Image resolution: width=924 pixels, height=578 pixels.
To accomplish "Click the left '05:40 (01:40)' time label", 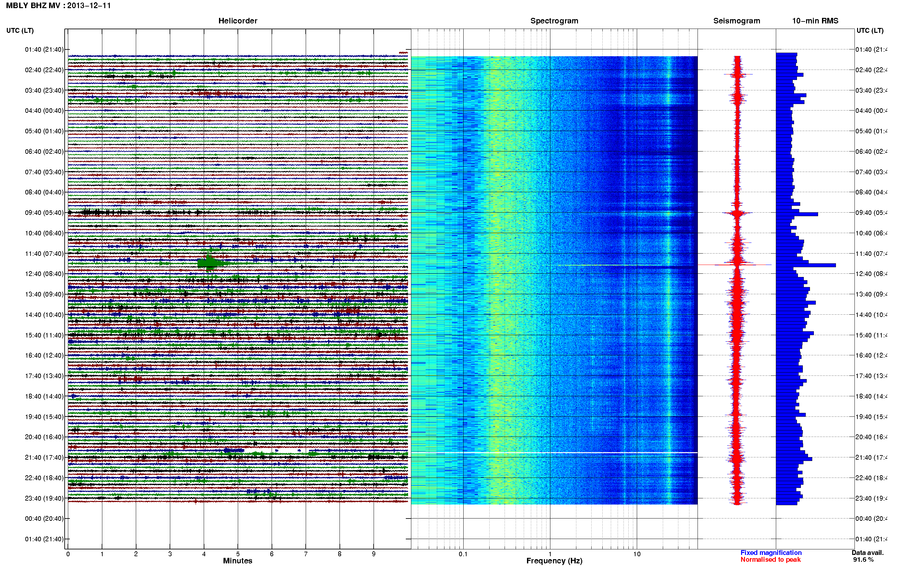I will 44,131.
